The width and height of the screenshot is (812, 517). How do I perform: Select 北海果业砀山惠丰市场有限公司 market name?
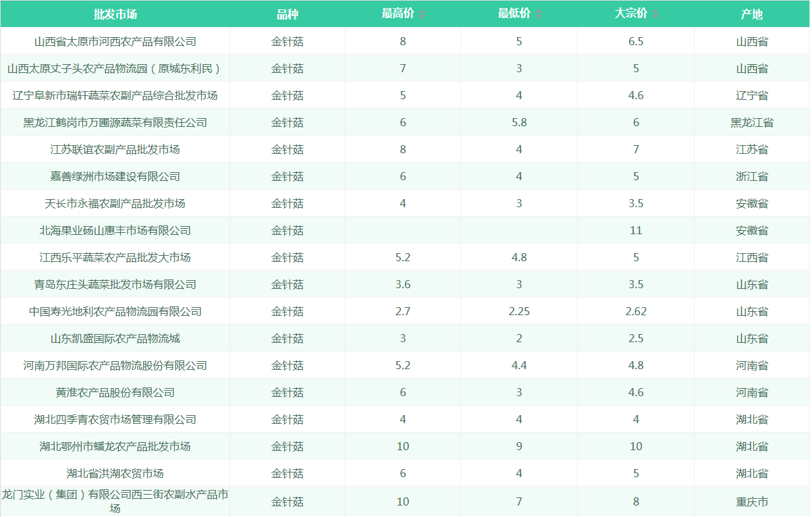115,230
